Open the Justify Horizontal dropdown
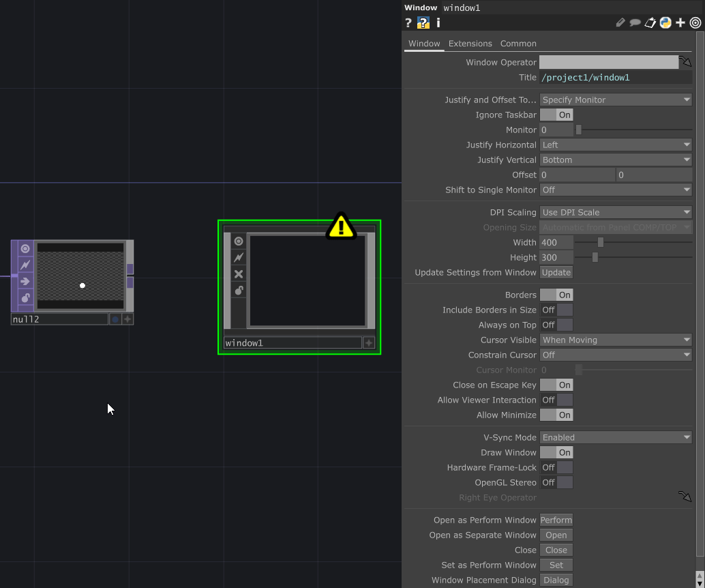Screen dimensions: 705x588 615,145
